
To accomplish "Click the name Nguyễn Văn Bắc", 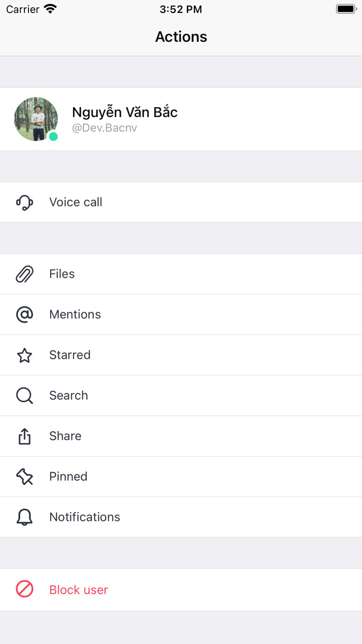I will (x=125, y=112).
